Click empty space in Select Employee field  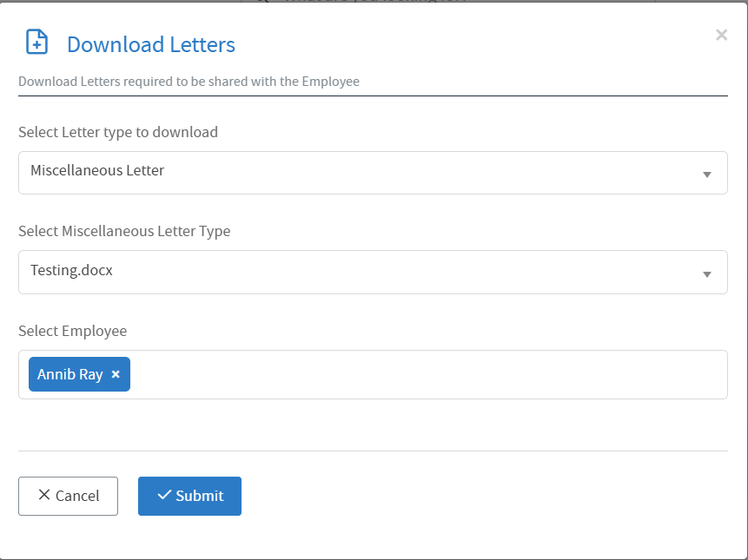(426, 374)
